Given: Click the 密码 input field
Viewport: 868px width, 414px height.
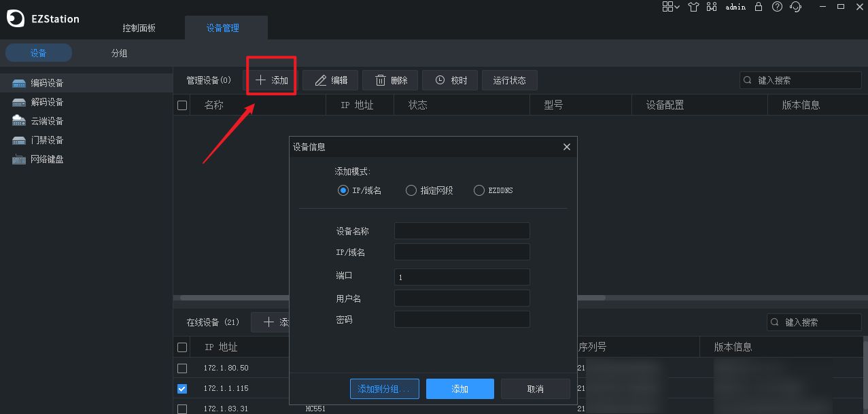Looking at the screenshot, I should pyautogui.click(x=462, y=320).
